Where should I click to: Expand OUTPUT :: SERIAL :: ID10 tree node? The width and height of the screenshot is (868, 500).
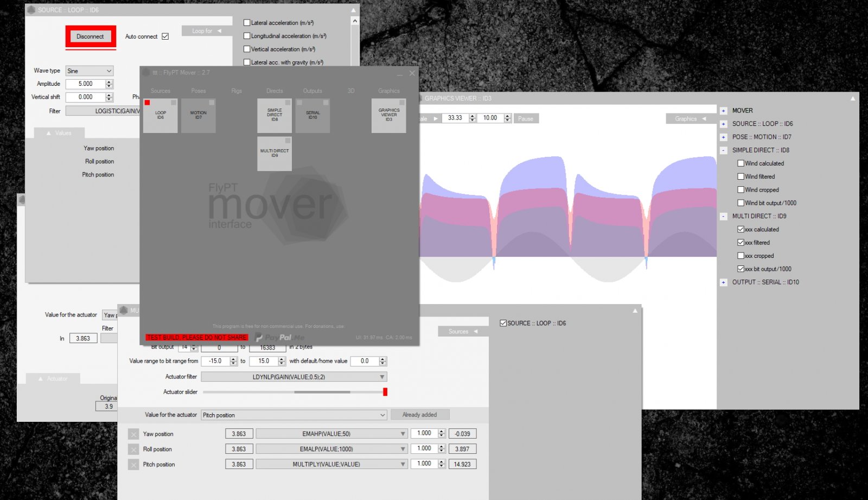(723, 282)
